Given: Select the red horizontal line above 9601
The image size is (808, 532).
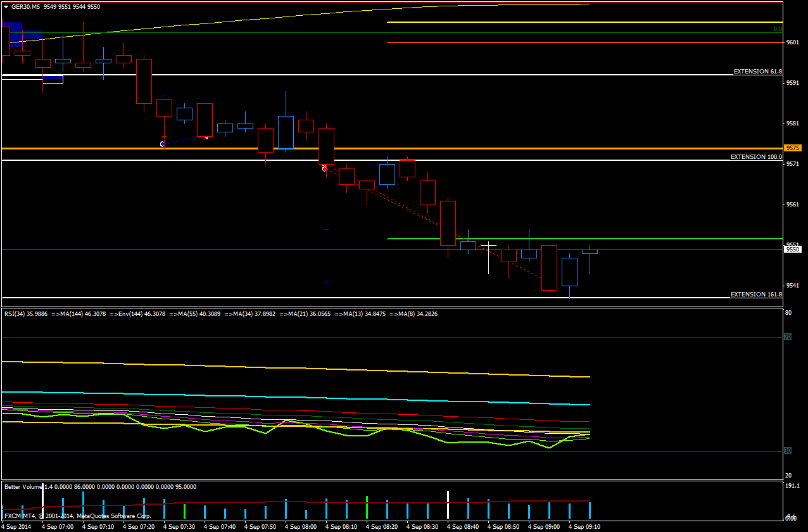Looking at the screenshot, I should 570,42.
